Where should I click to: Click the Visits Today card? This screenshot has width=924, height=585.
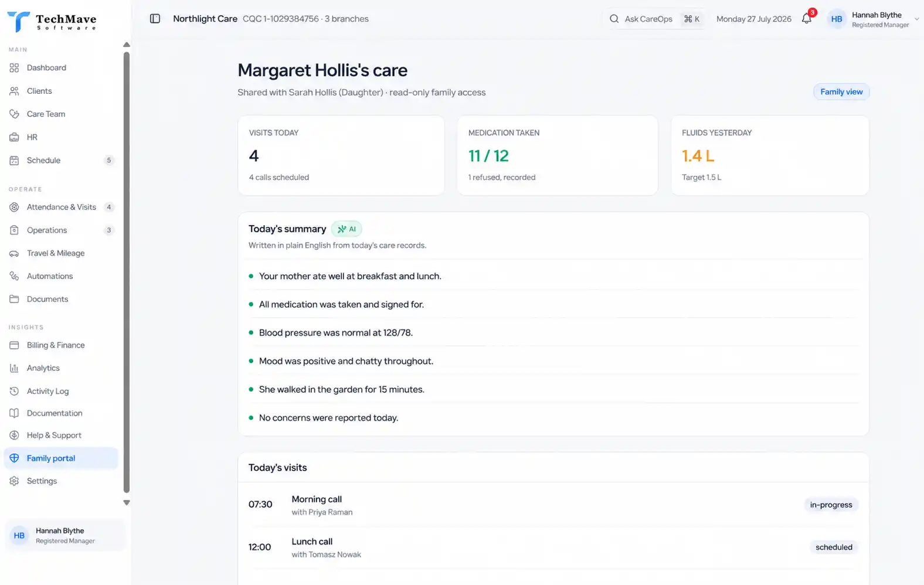pos(341,155)
